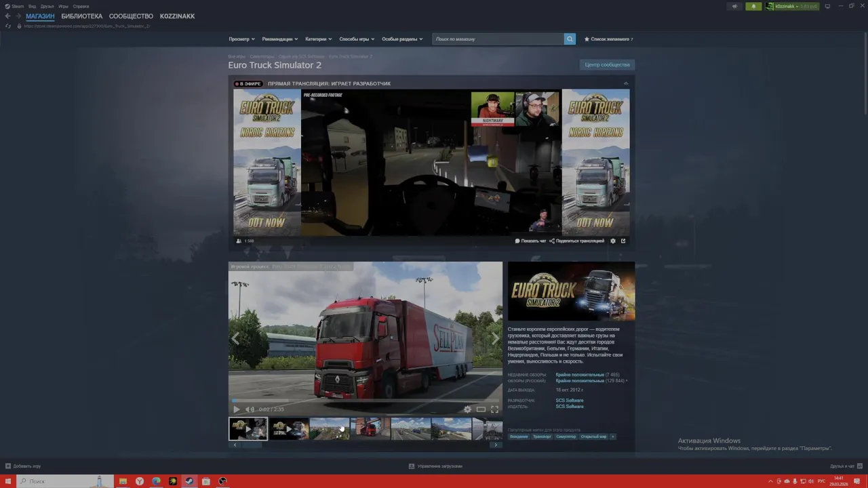
Task: Seek on the trailer progress bar
Action: 366,400
